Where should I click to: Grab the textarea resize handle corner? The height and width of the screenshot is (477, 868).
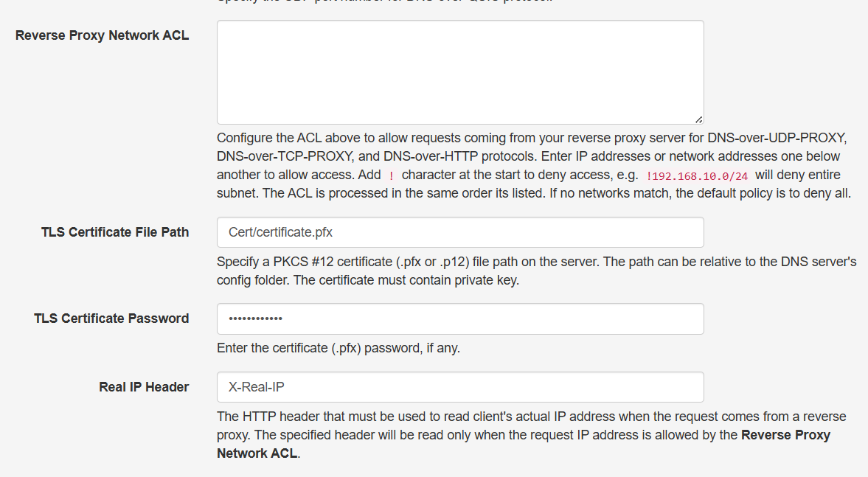pos(698,119)
